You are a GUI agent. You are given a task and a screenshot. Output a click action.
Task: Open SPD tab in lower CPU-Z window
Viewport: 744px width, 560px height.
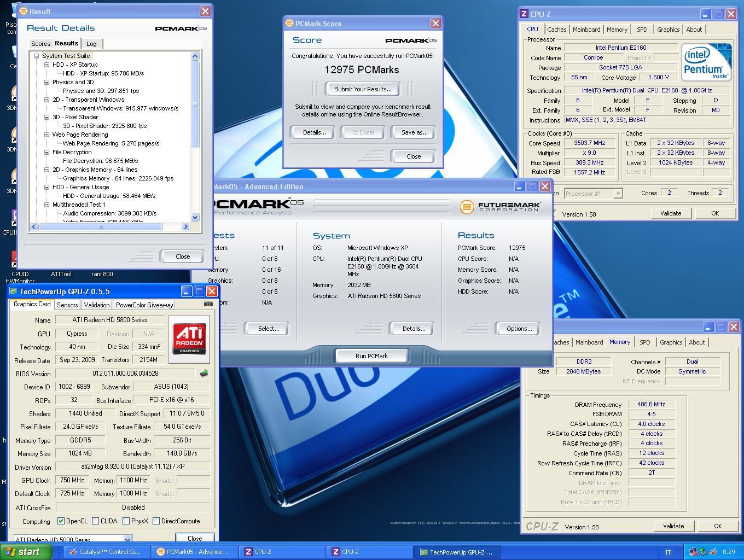pos(645,342)
